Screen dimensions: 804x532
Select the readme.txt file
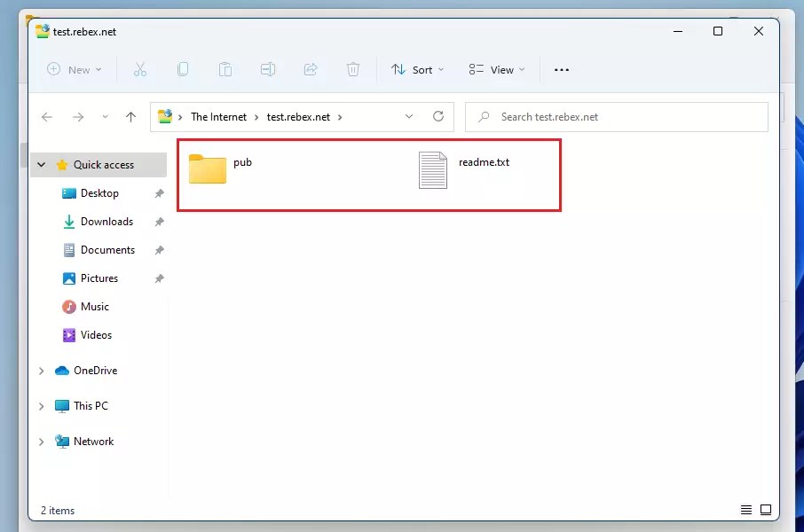[x=464, y=169]
